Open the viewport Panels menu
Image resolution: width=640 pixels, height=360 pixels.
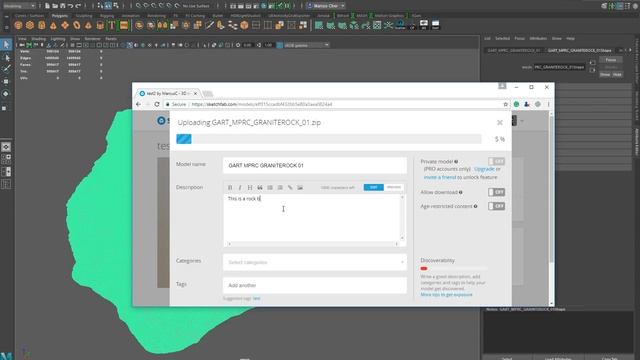click(x=111, y=39)
